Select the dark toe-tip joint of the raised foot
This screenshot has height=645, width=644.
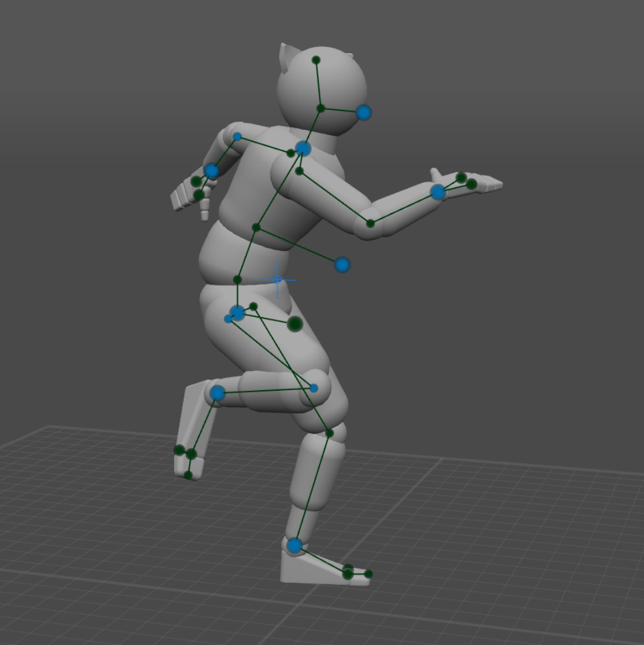[x=188, y=475]
